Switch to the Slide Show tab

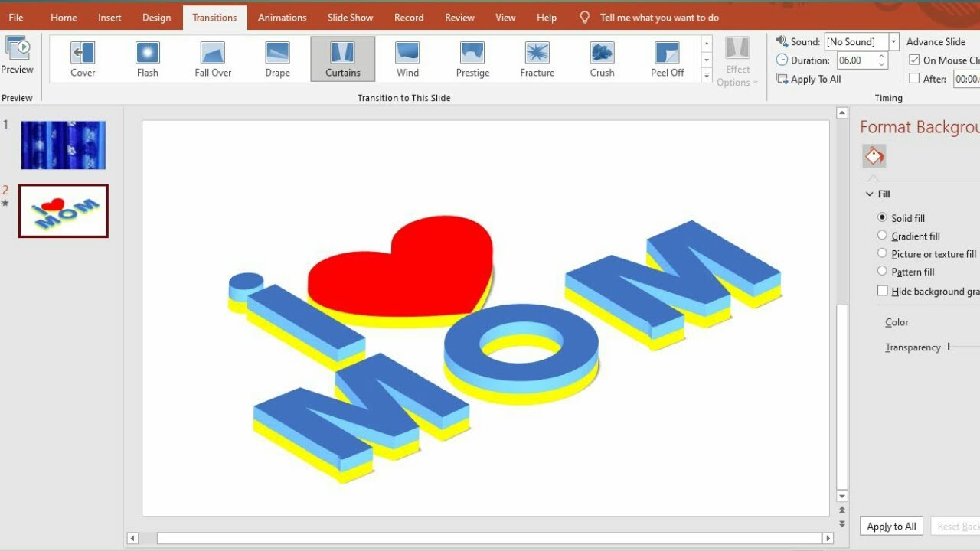click(x=350, y=18)
